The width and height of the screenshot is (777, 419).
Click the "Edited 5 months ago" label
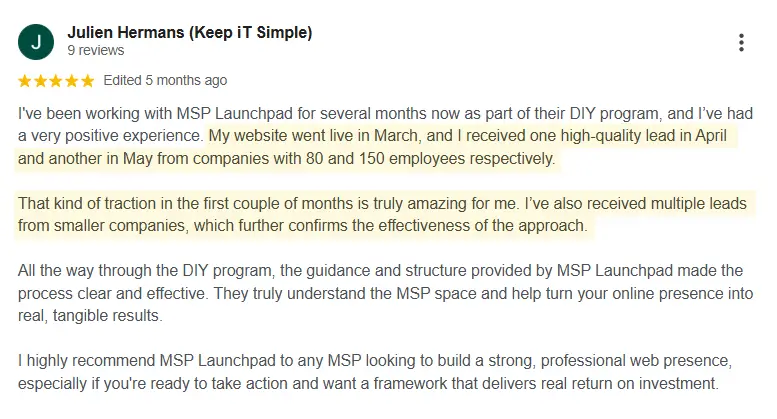[165, 81]
